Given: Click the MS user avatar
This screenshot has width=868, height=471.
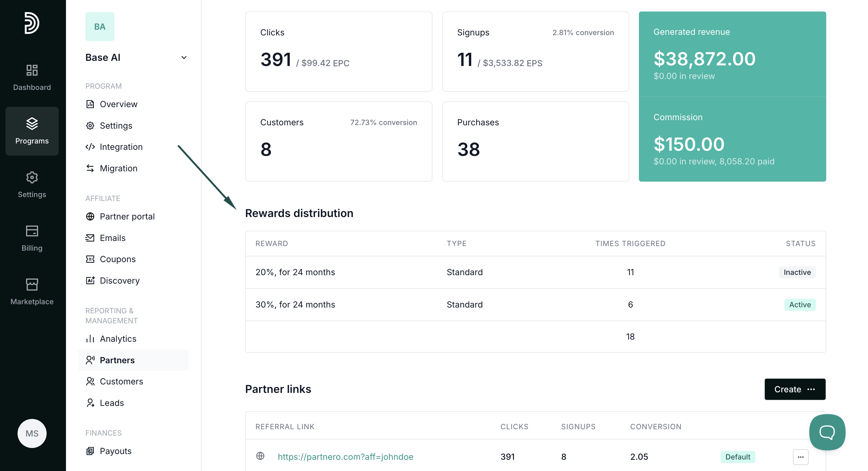Looking at the screenshot, I should click(x=32, y=433).
